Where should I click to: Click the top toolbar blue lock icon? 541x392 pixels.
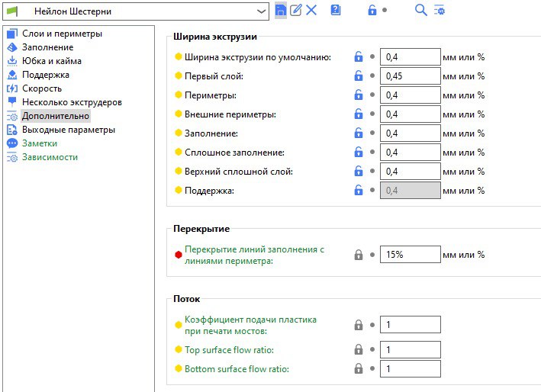tap(372, 10)
